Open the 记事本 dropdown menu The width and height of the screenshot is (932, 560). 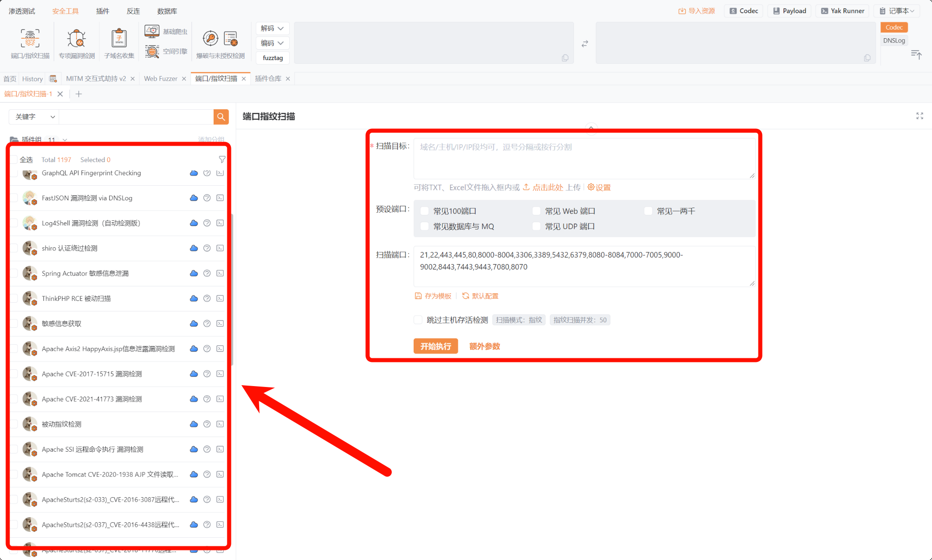pos(897,11)
